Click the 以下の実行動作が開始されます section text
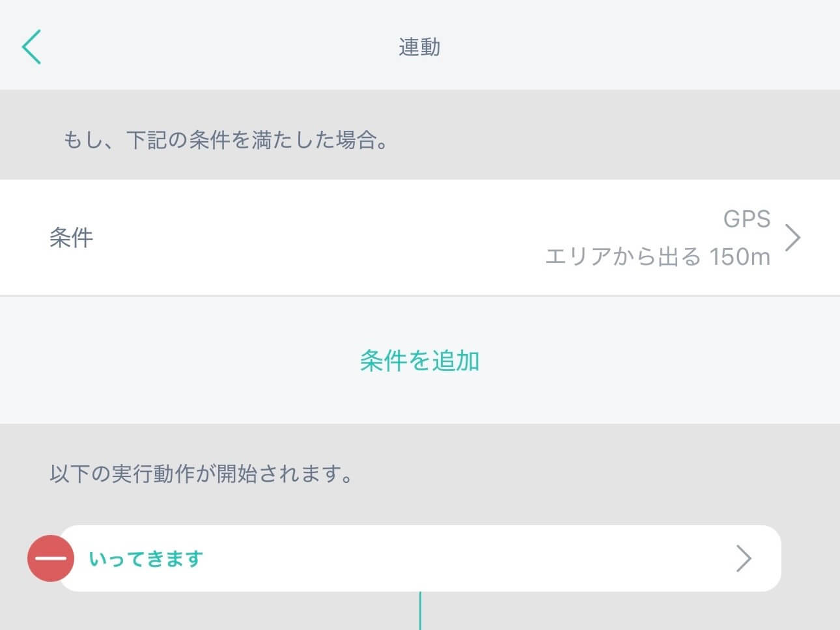840x630 pixels. (x=202, y=474)
